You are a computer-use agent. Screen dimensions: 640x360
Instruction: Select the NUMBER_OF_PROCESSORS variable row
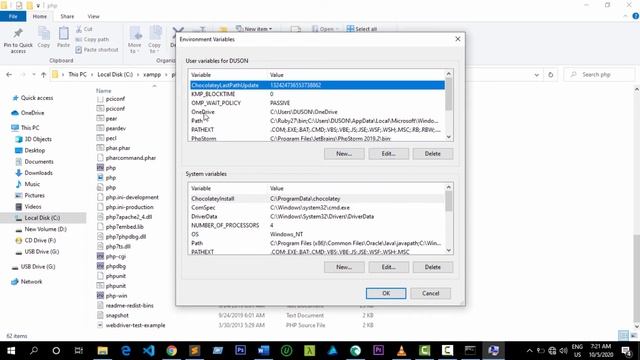pos(317,225)
